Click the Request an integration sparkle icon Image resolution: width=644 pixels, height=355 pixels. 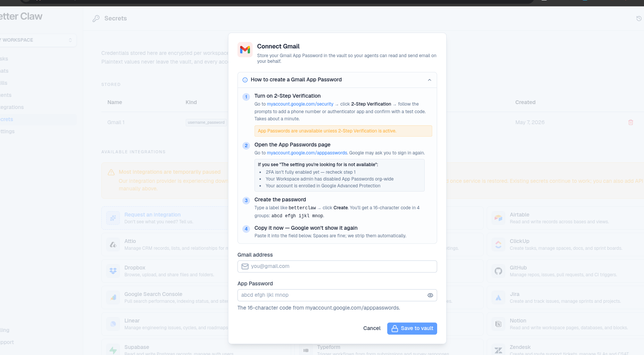tap(113, 218)
